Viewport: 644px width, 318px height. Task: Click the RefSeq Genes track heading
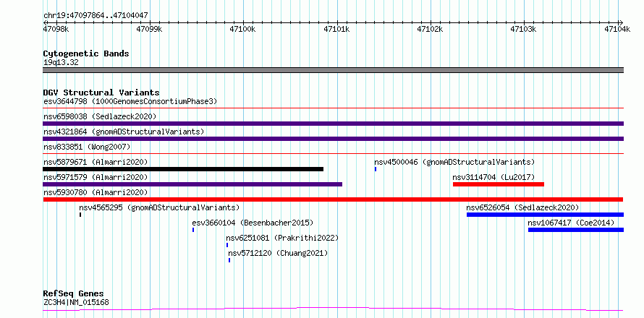click(x=73, y=293)
